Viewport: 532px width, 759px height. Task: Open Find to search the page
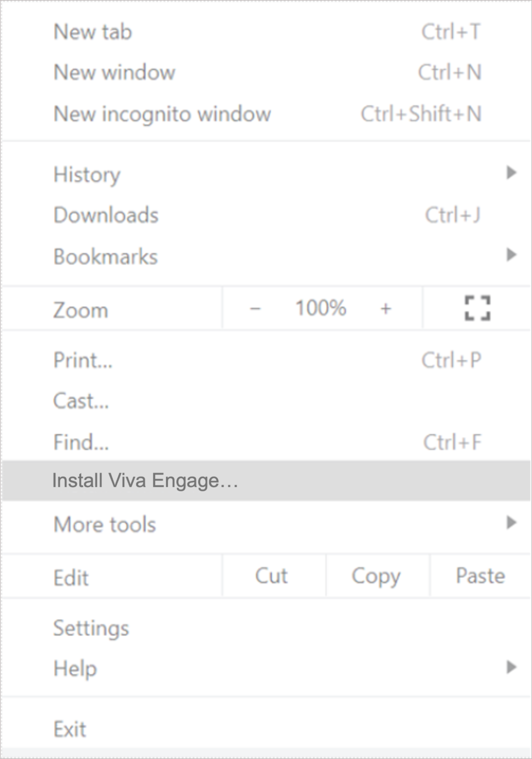coord(81,442)
